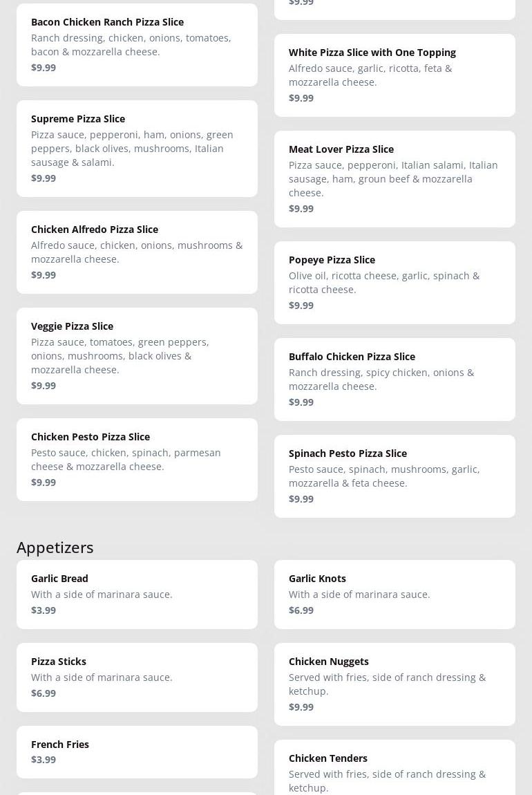
Task: Click the Chicken Pesto Pizza Slice title
Action: (x=91, y=437)
